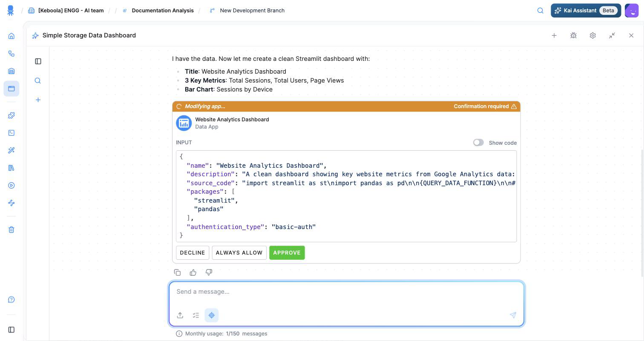This screenshot has width=644, height=341.
Task: Open Documentation Analysis breadcrumb
Action: coord(158,11)
